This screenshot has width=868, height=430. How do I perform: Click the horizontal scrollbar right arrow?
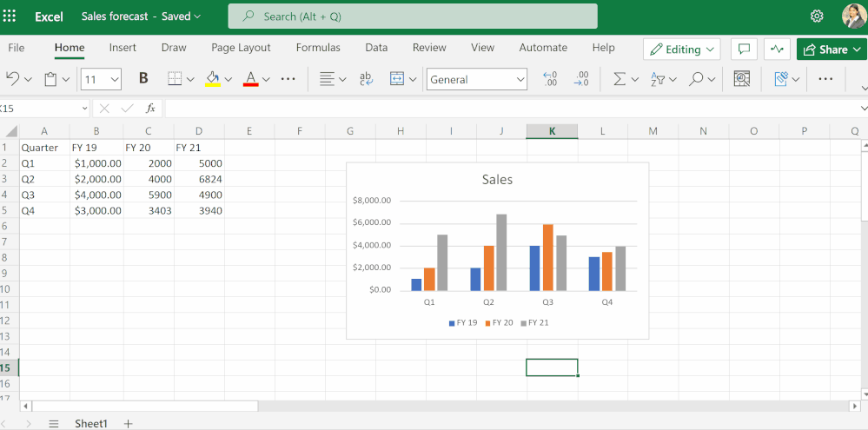point(855,407)
